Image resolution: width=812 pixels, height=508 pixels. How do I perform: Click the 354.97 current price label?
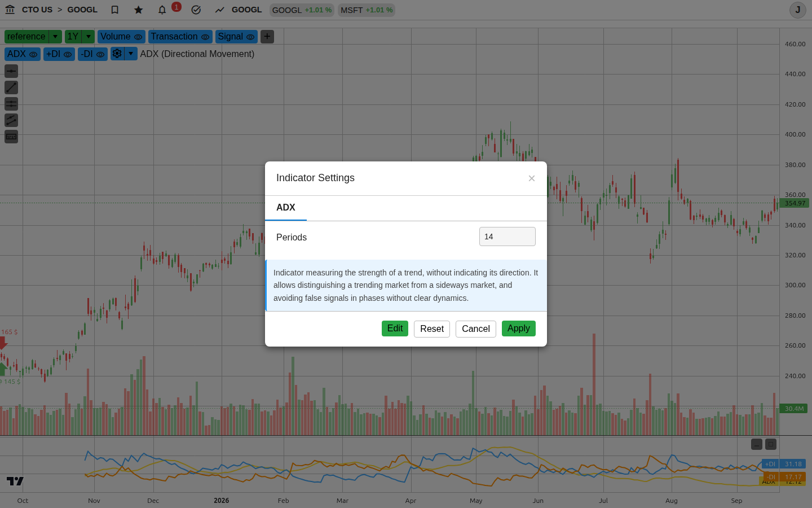[x=795, y=203]
